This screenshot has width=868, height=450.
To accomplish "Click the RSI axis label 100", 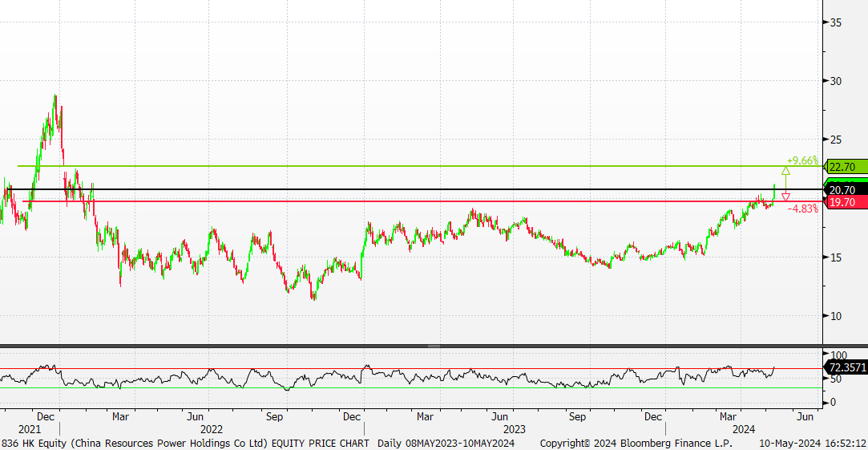I will (838, 354).
